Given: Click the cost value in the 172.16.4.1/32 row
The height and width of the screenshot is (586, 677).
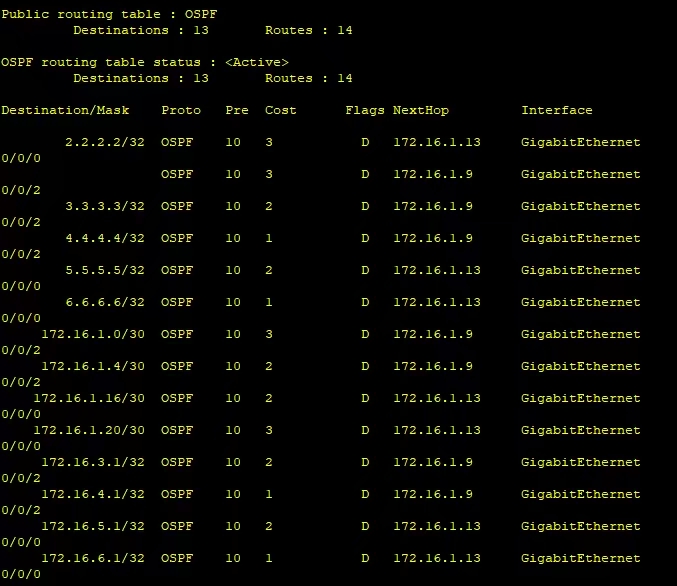Looking at the screenshot, I should [x=269, y=494].
